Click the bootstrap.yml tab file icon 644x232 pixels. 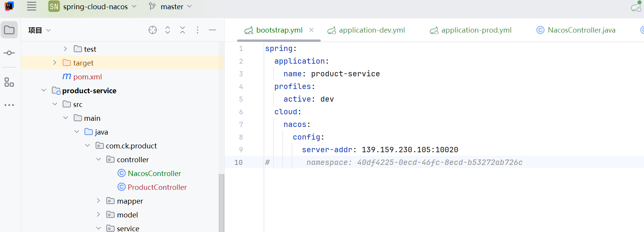click(249, 30)
